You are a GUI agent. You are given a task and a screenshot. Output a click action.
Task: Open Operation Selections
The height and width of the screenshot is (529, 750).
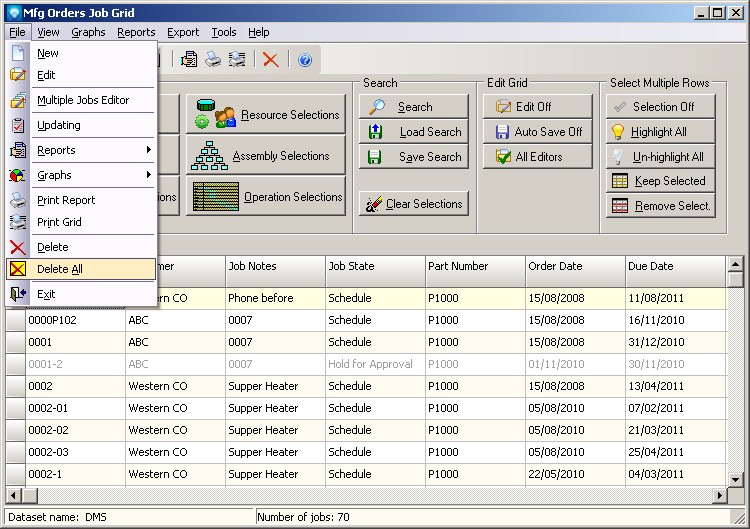(265, 197)
